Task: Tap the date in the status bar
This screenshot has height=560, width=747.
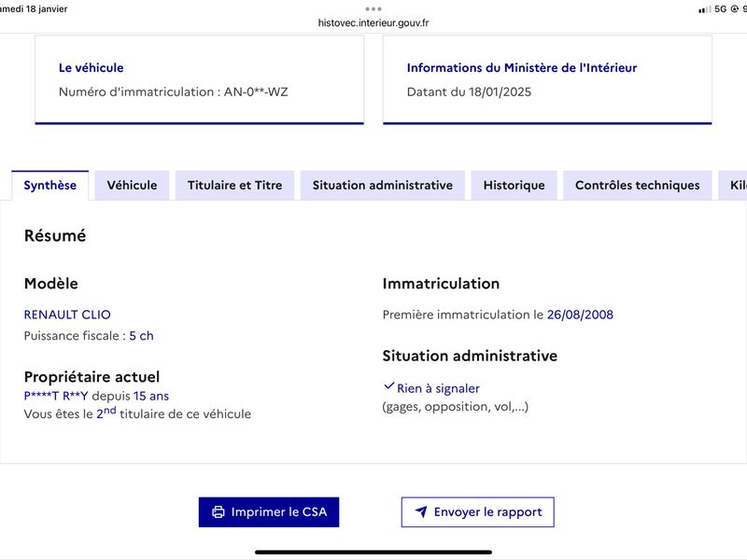Action: [34, 9]
